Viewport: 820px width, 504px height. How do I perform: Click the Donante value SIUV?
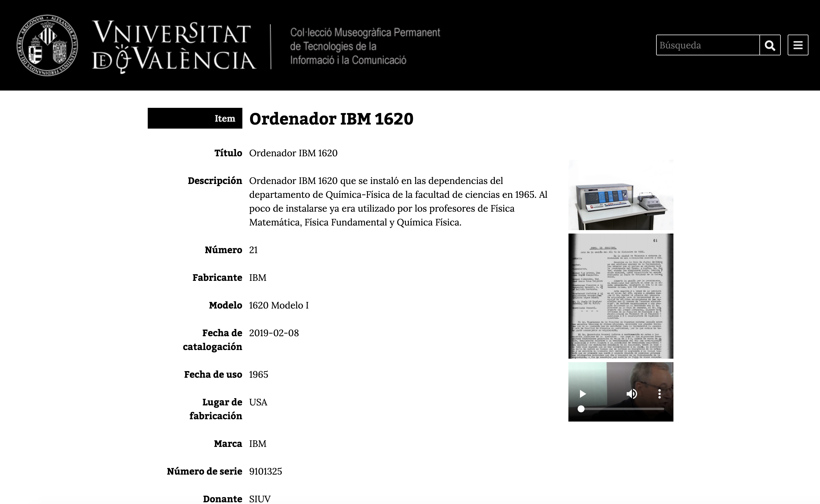[260, 499]
